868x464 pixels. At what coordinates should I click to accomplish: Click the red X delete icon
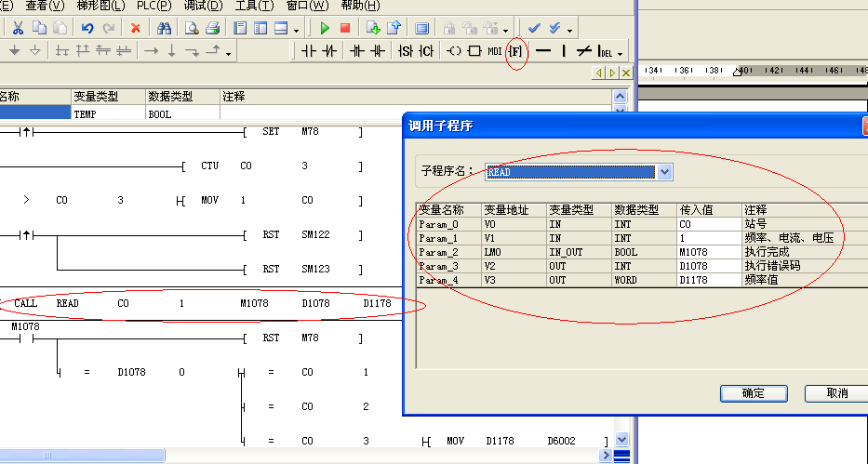tap(136, 28)
